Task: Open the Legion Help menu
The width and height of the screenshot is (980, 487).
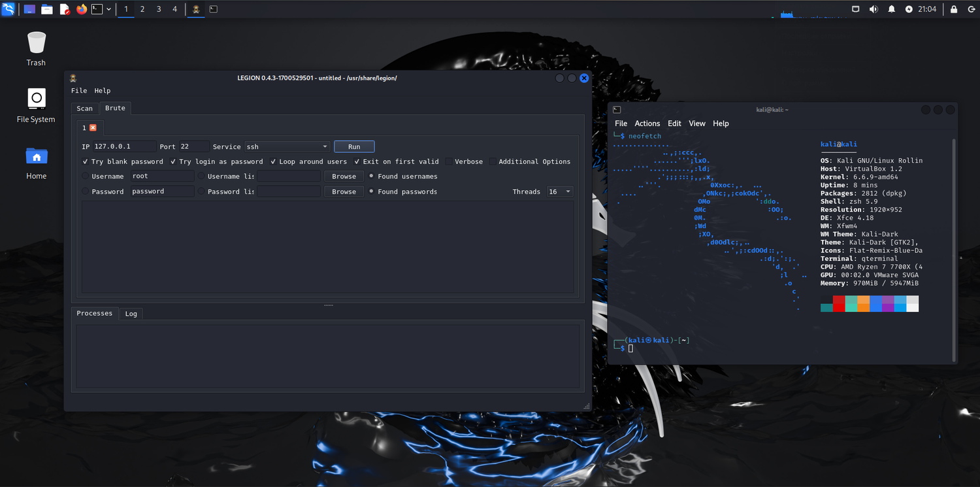Action: coord(103,91)
